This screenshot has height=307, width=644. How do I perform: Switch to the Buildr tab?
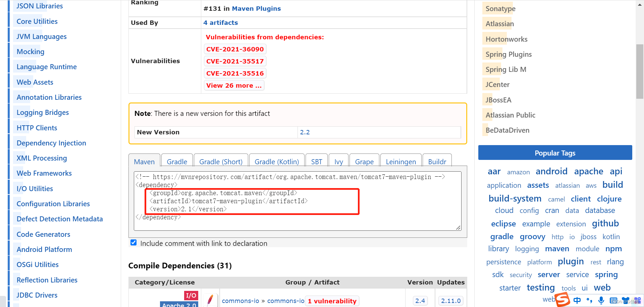pos(437,162)
